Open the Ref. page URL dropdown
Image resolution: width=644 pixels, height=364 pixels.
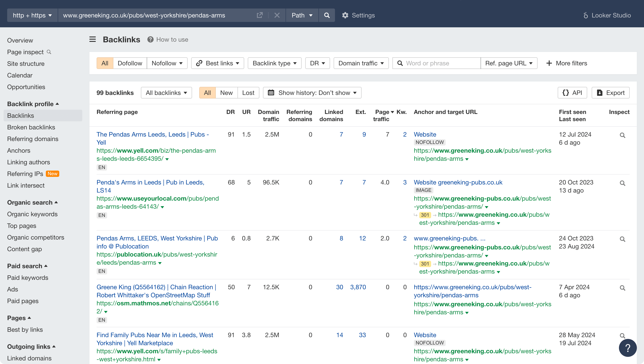(x=509, y=63)
